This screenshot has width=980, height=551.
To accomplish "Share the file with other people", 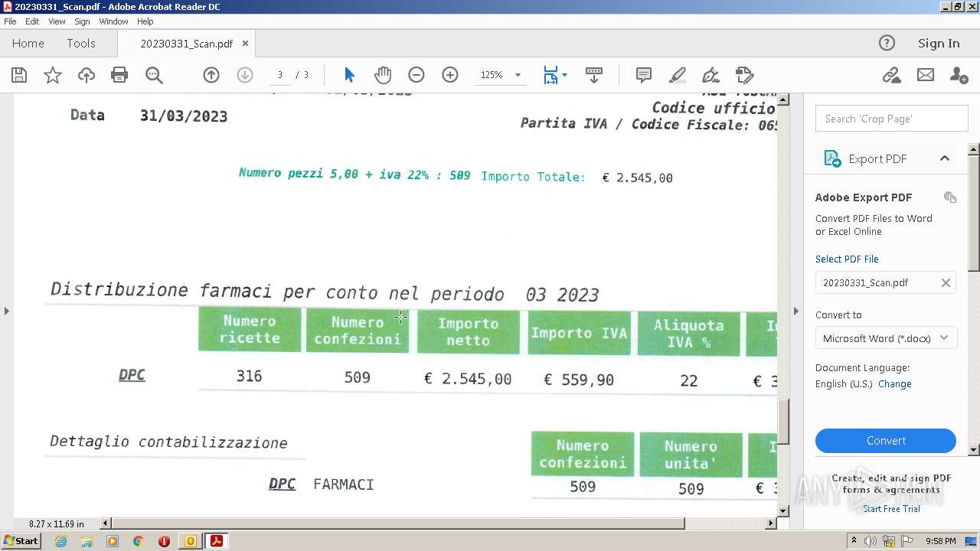I will [959, 75].
